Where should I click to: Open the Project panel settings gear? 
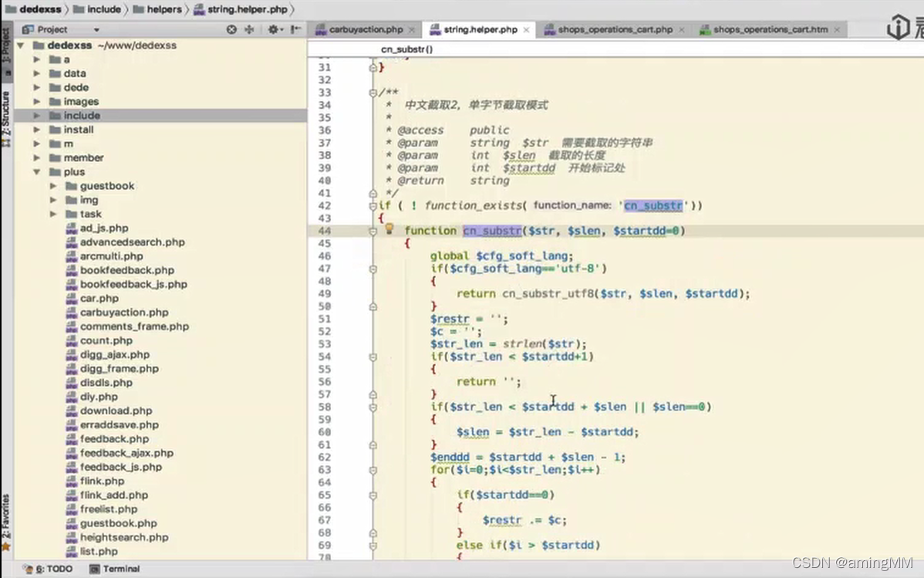pos(275,29)
